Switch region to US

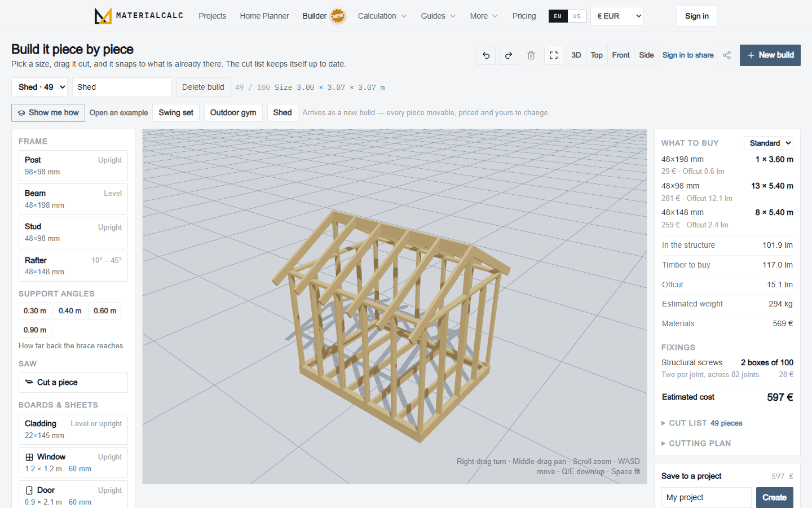click(577, 16)
